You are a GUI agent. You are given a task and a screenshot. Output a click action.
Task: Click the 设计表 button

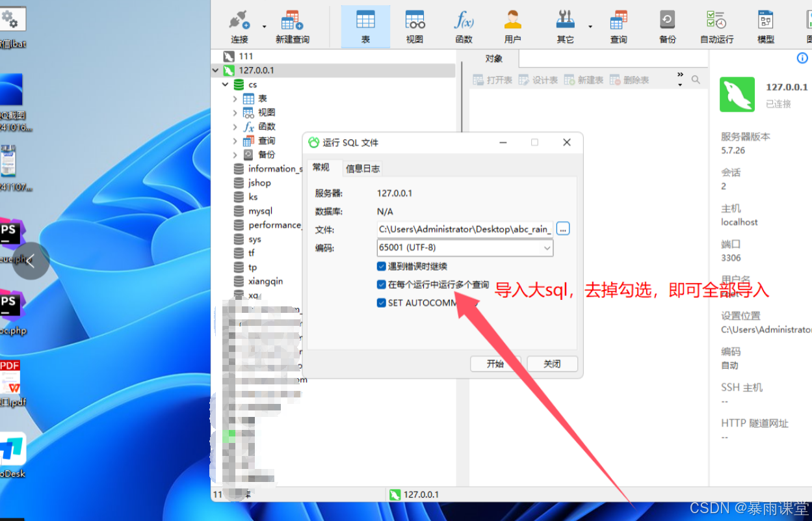(538, 80)
